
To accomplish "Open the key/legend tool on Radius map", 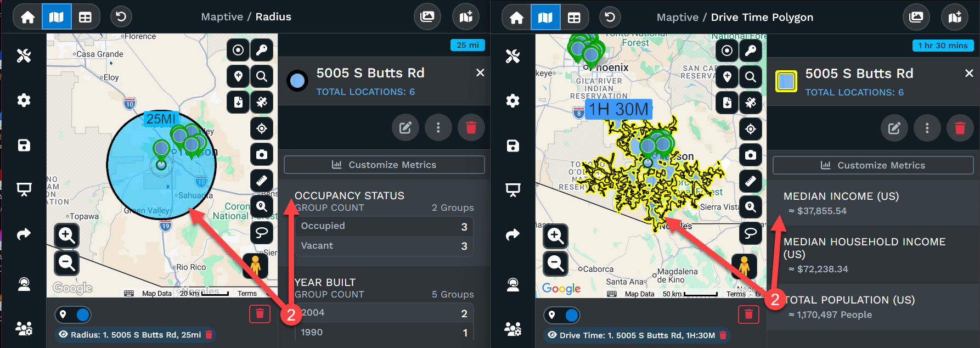I will pos(262,50).
